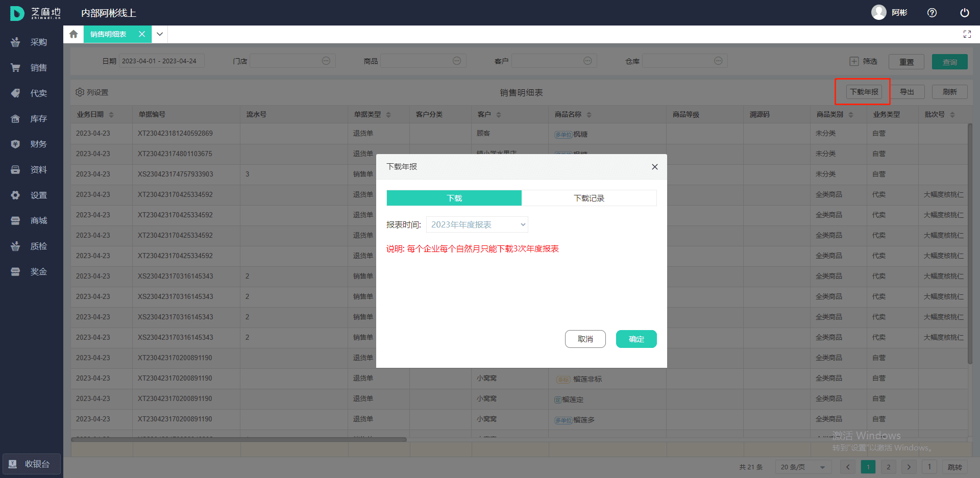Select the 下载 tab in dialog
The height and width of the screenshot is (478, 980).
coord(454,198)
